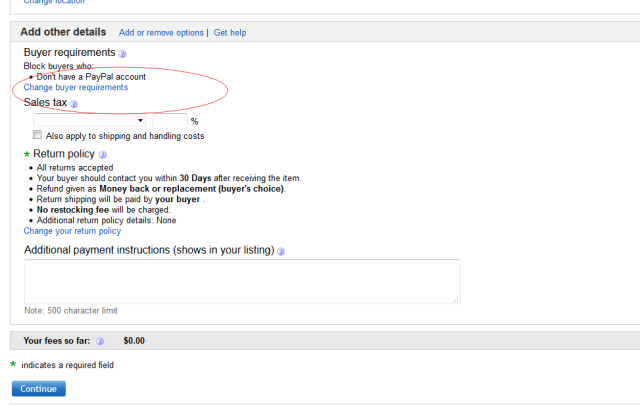The height and width of the screenshot is (405, 640).
Task: Focus the sales tax percentage field
Action: [x=169, y=120]
